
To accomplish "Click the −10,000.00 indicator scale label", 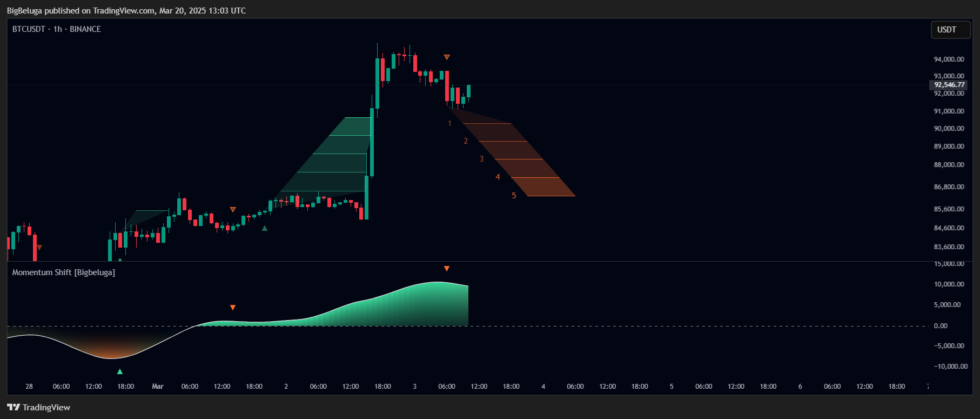I will tap(950, 367).
